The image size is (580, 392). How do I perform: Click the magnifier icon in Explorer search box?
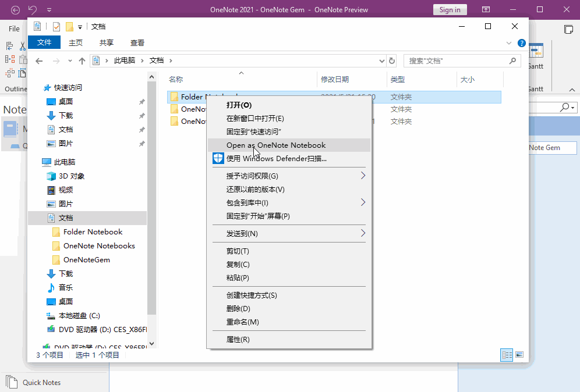coord(512,60)
